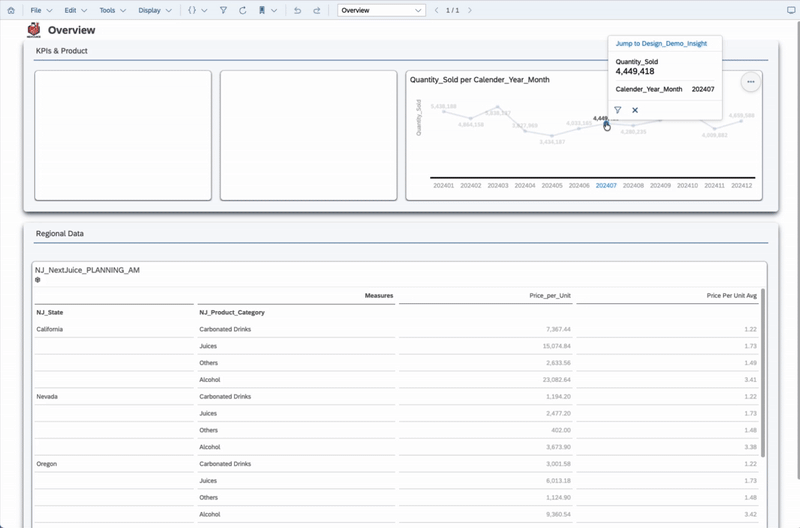This screenshot has height=528, width=800.
Task: Click the next page chevron
Action: pos(470,10)
